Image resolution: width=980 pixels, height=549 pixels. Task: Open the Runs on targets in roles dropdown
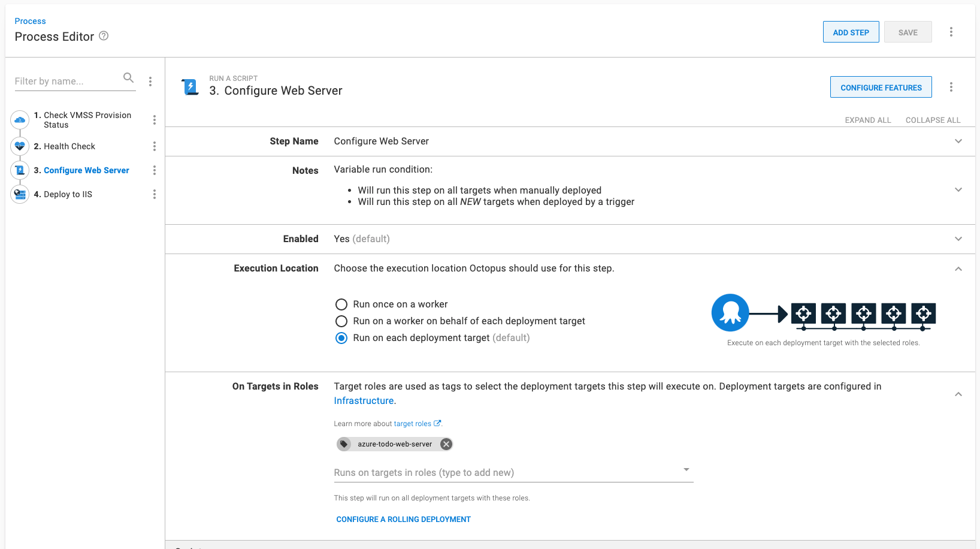pos(686,470)
